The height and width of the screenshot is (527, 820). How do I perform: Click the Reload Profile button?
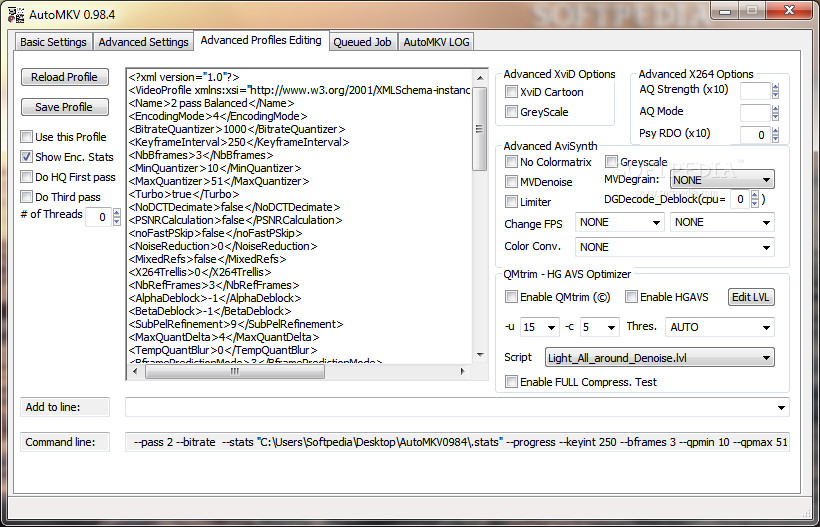pyautogui.click(x=64, y=77)
